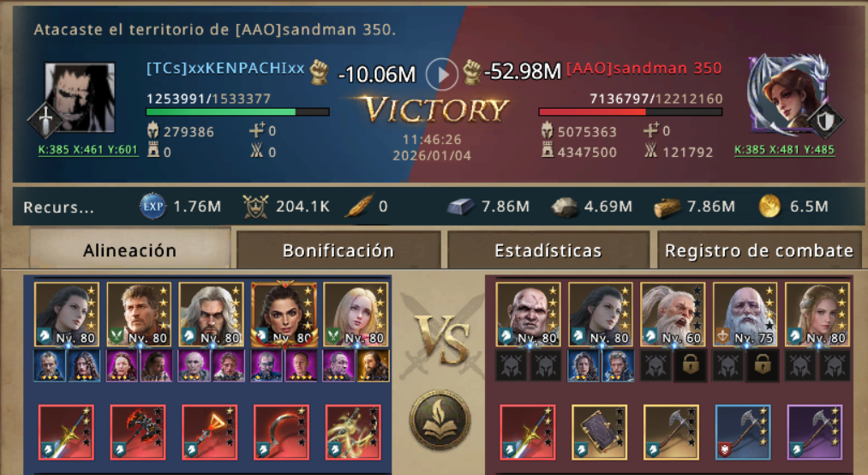Inspect defender's purple tome equipment icon

599,432
